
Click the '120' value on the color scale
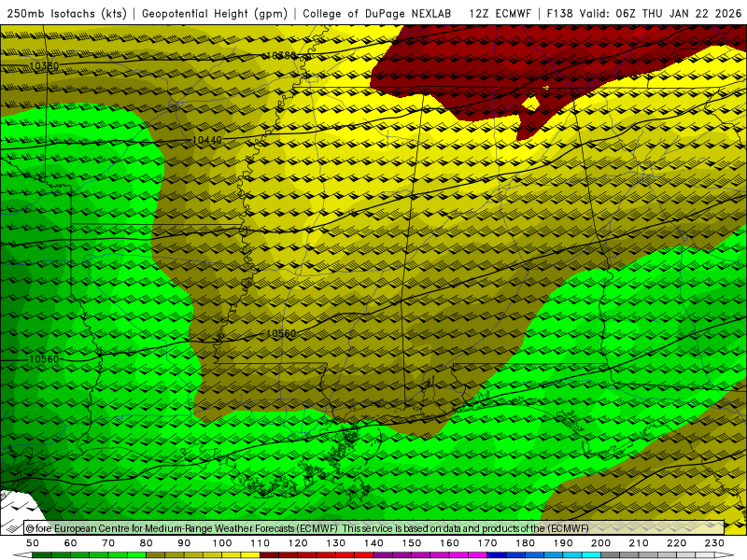[298, 543]
